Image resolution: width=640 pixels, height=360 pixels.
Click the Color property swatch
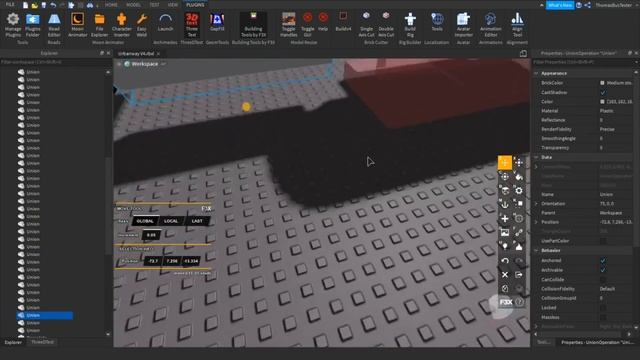click(x=602, y=102)
